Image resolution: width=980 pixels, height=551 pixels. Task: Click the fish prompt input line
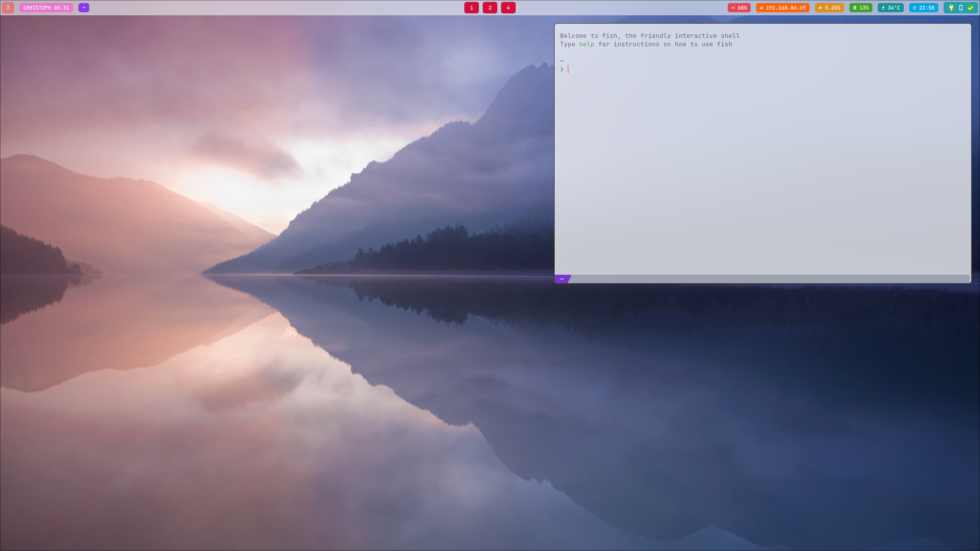651,69
